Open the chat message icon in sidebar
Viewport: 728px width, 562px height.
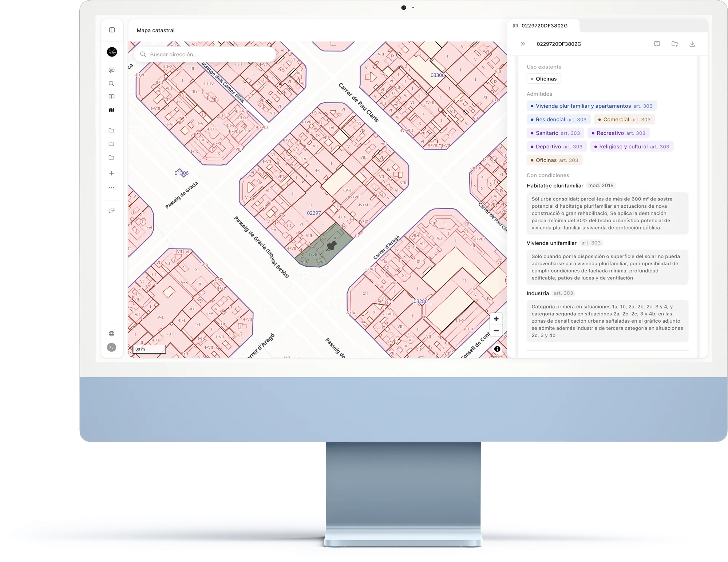click(x=112, y=70)
